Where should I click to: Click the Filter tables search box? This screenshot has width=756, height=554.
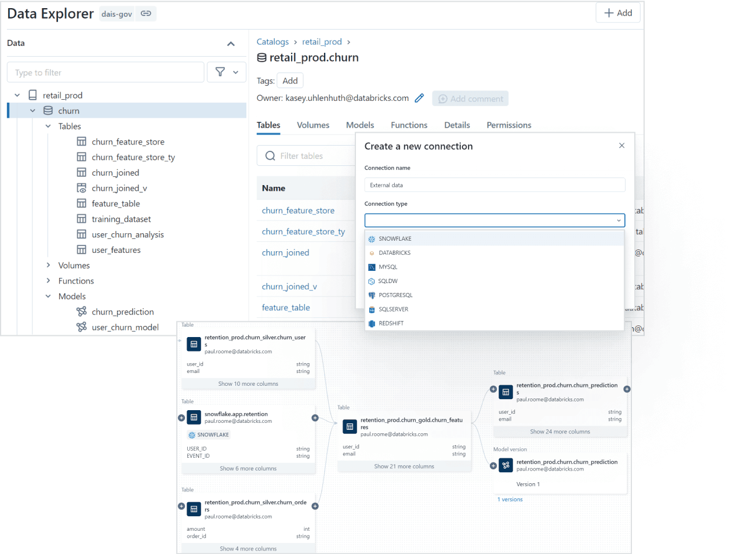point(306,155)
